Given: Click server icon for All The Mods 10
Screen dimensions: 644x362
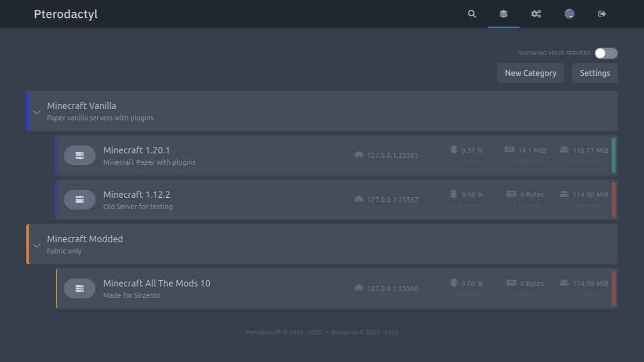Looking at the screenshot, I should 79,289.
